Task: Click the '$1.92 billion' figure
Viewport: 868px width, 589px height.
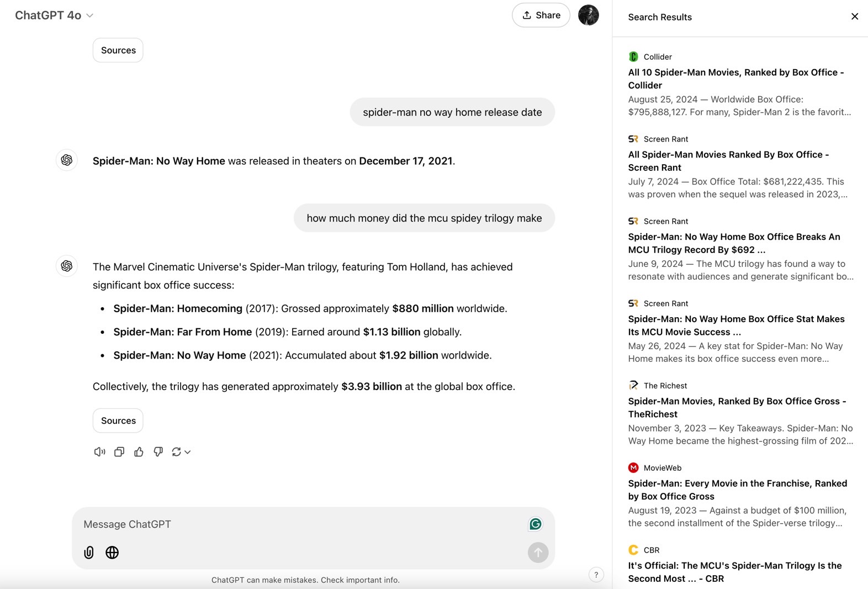Action: pyautogui.click(x=409, y=355)
